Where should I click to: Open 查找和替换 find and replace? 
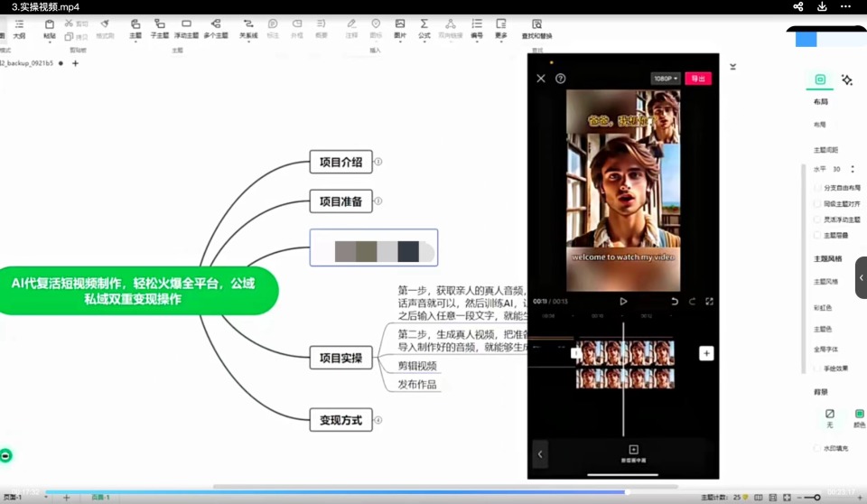pyautogui.click(x=536, y=29)
